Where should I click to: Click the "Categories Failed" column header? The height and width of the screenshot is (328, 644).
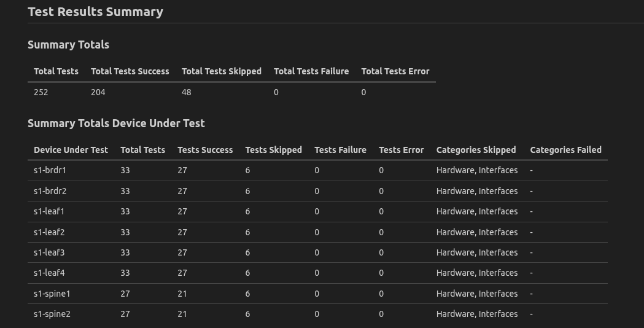[x=565, y=150]
